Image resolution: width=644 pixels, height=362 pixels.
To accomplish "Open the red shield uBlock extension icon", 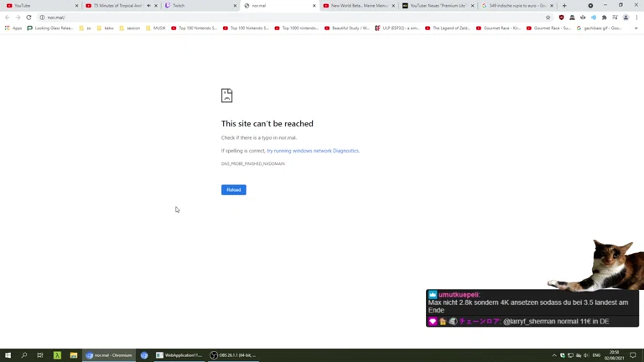I will tap(562, 18).
